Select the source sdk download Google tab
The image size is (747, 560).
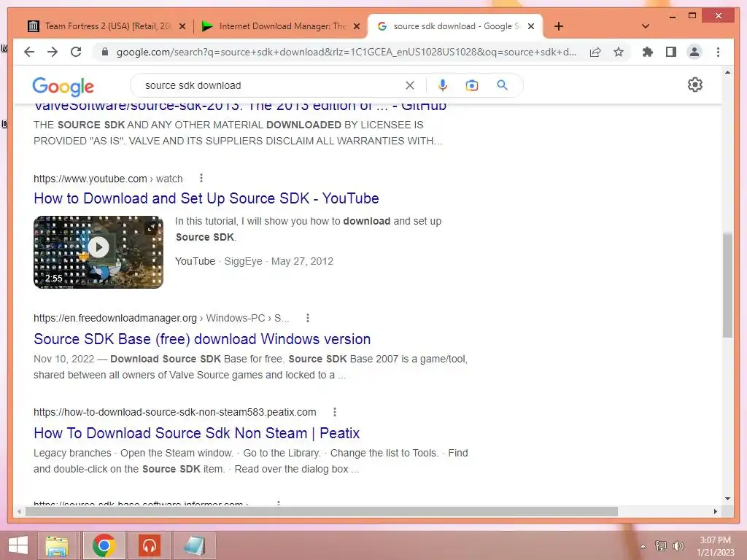pyautogui.click(x=455, y=26)
